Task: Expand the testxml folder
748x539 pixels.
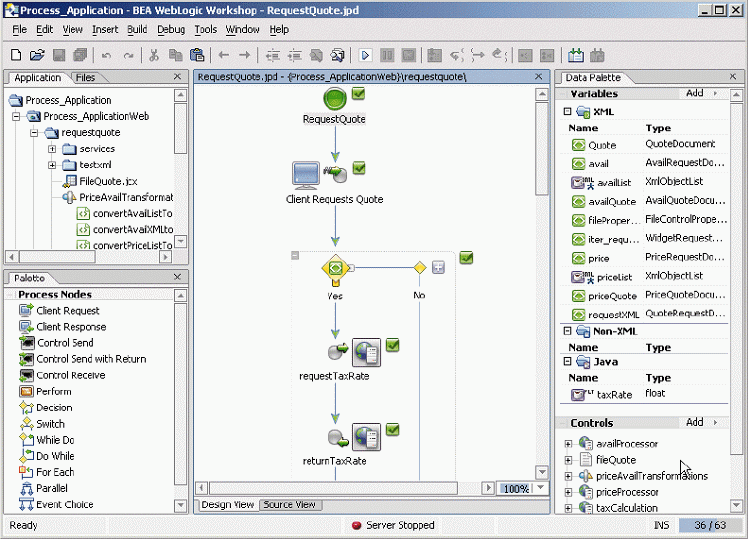Action: [52, 165]
